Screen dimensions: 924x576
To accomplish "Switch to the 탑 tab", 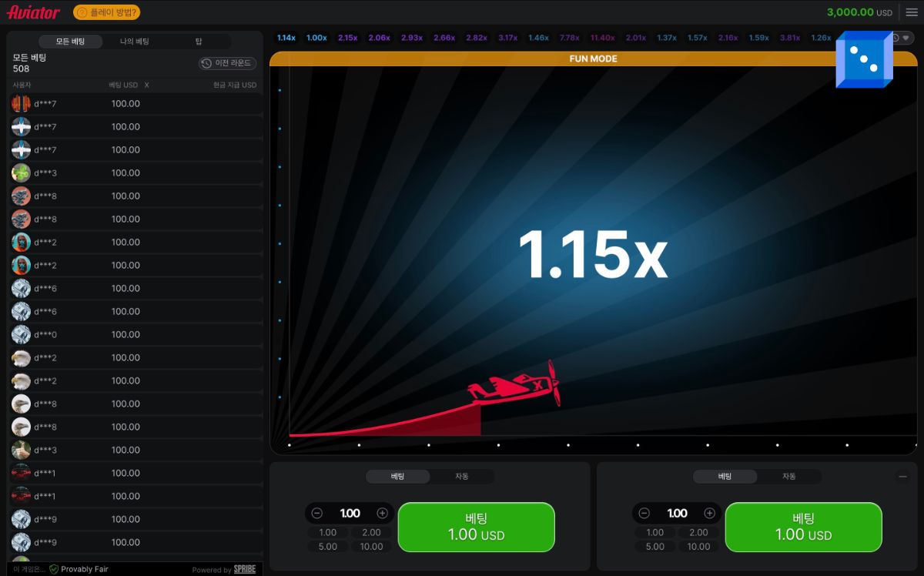I will point(199,42).
